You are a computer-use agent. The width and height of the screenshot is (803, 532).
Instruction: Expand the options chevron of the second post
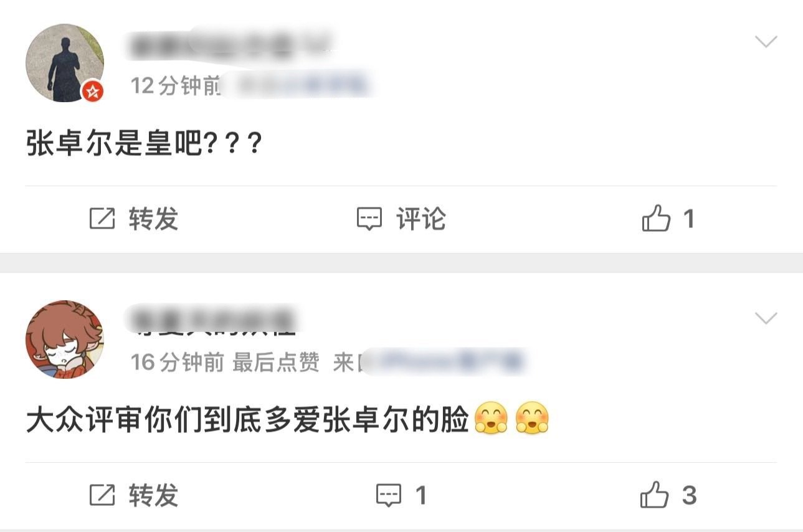pos(766,318)
